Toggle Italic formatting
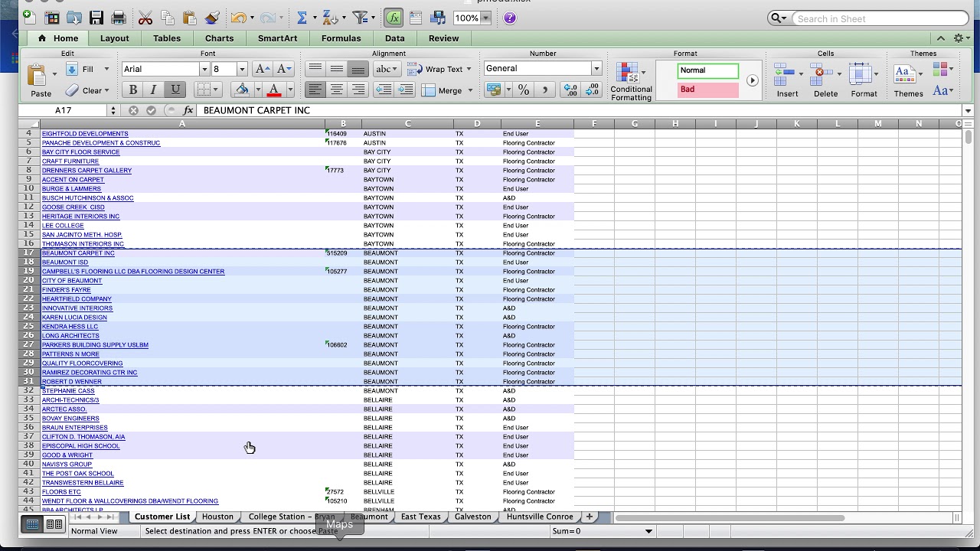This screenshot has height=551, width=980. (153, 90)
